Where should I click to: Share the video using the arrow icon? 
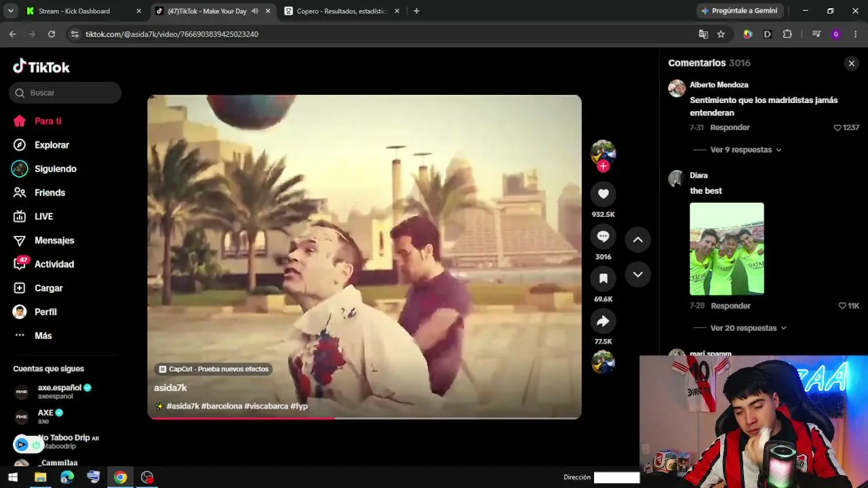[603, 321]
